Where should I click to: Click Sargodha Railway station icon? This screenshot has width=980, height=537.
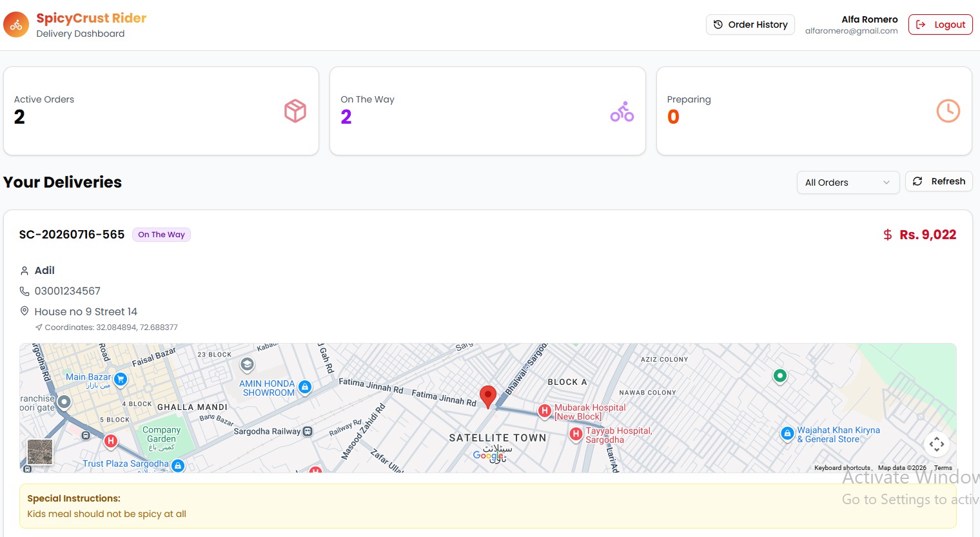point(308,431)
